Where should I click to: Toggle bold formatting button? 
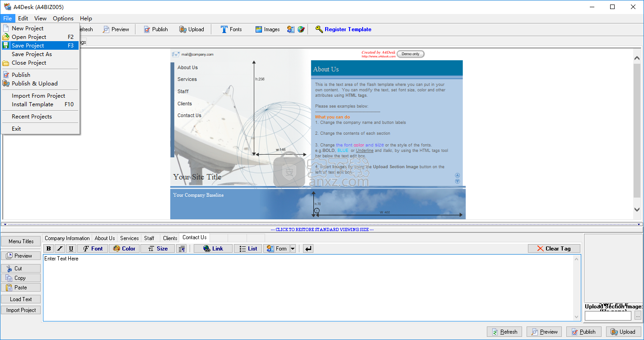[x=49, y=249]
